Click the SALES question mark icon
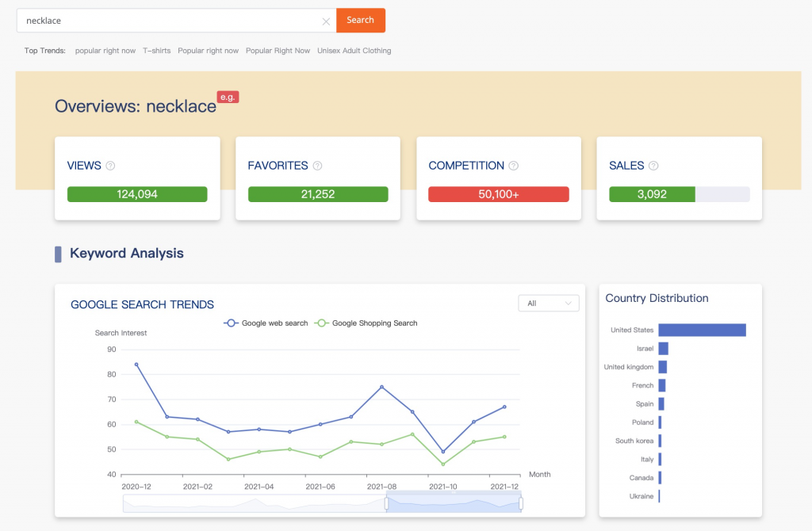 tap(654, 166)
